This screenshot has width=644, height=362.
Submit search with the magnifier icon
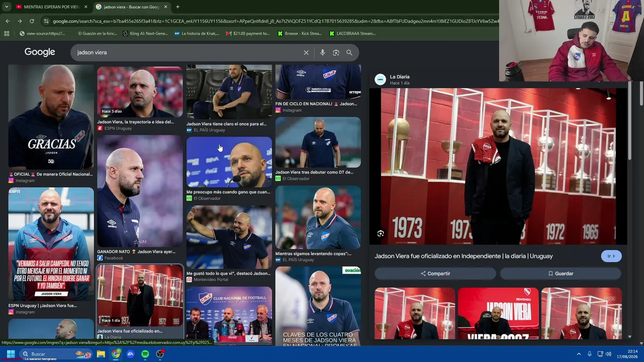pos(349,52)
